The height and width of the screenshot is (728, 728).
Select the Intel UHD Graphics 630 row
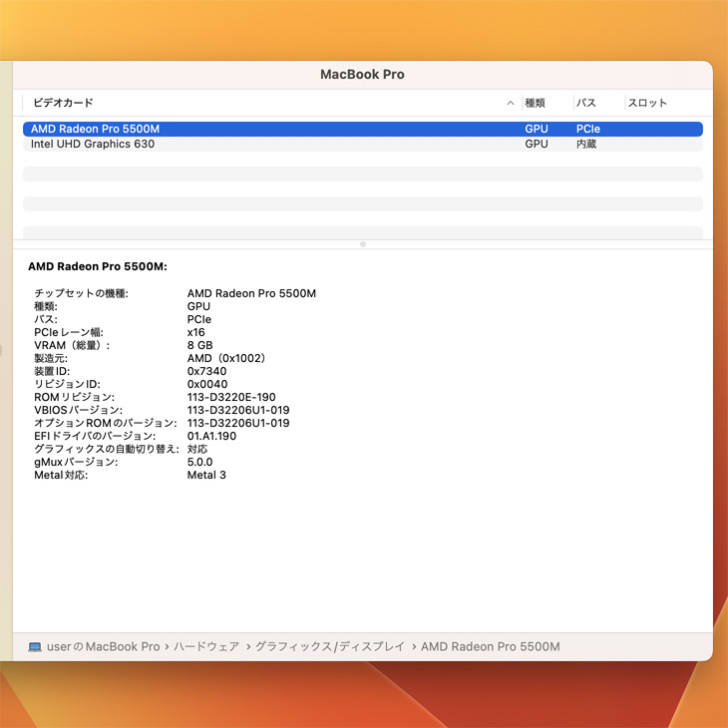363,144
